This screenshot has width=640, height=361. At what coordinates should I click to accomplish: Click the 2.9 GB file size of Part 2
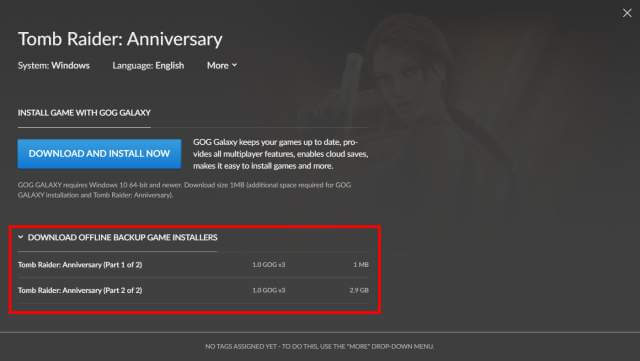pos(359,290)
